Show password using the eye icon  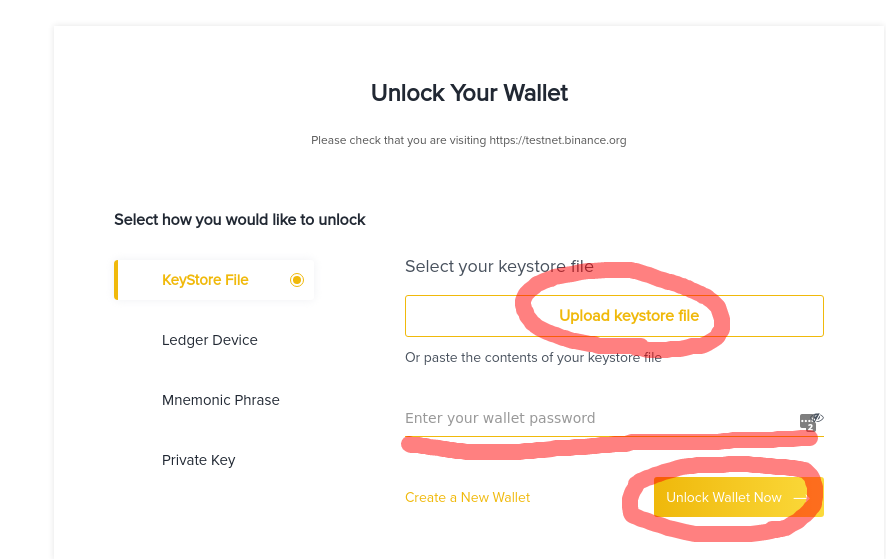[x=818, y=417]
